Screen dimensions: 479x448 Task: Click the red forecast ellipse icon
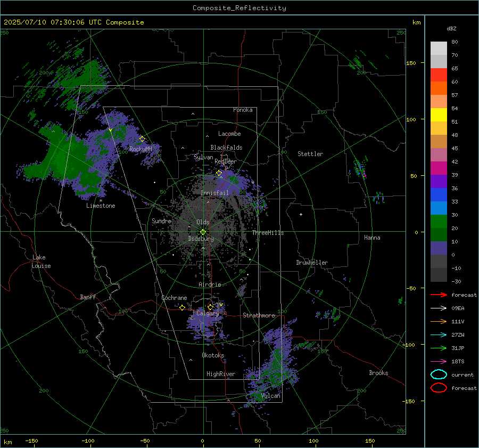coord(439,388)
